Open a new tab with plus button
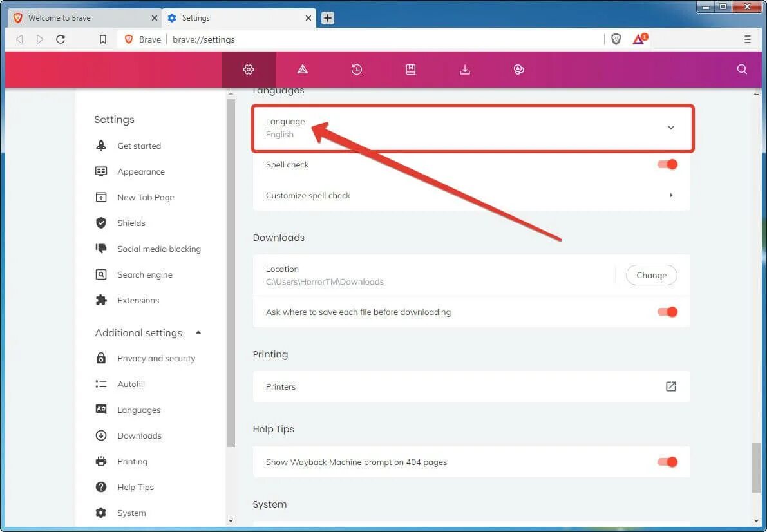 pos(327,18)
